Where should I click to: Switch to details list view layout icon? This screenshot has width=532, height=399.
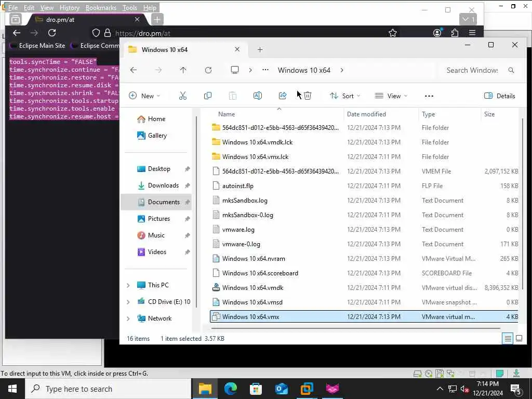508,338
